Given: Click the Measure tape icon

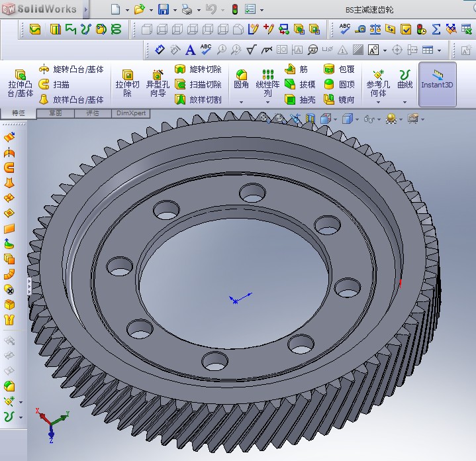Looking at the screenshot, I should 360,29.
